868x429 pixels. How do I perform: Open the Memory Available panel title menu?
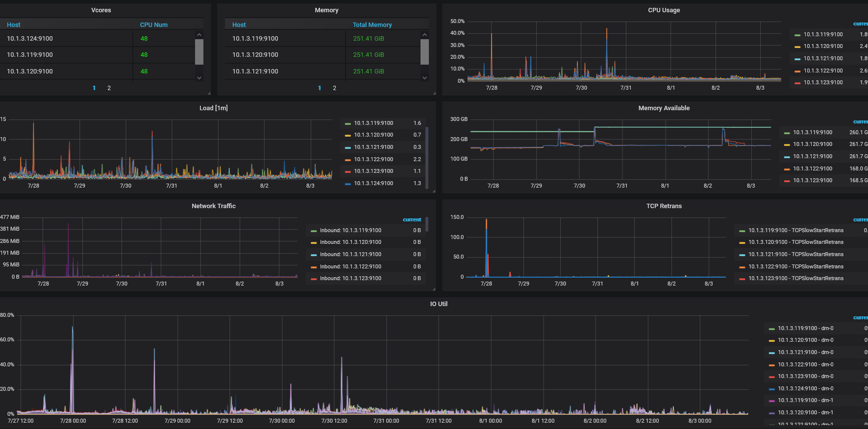point(664,108)
